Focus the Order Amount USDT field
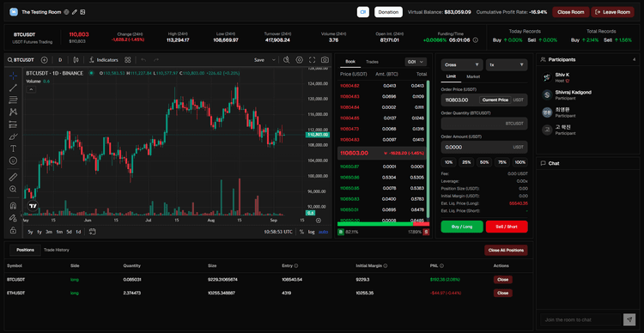644x333 pixels. tap(484, 147)
